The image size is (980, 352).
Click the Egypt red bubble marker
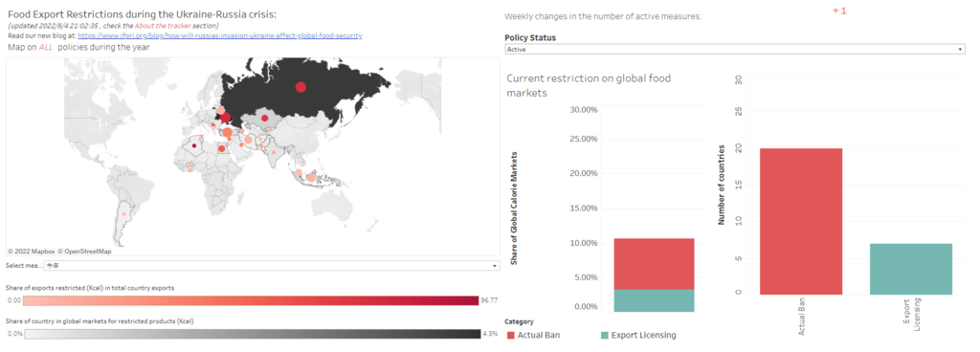[x=221, y=148]
